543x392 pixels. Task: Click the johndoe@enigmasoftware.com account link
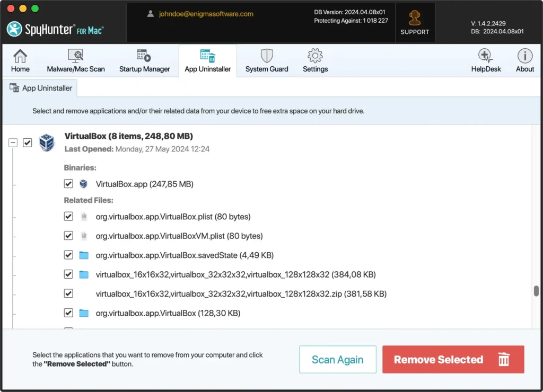point(206,14)
